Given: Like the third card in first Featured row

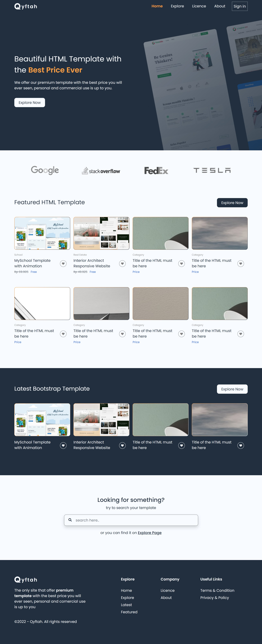Looking at the screenshot, I should 182,264.
